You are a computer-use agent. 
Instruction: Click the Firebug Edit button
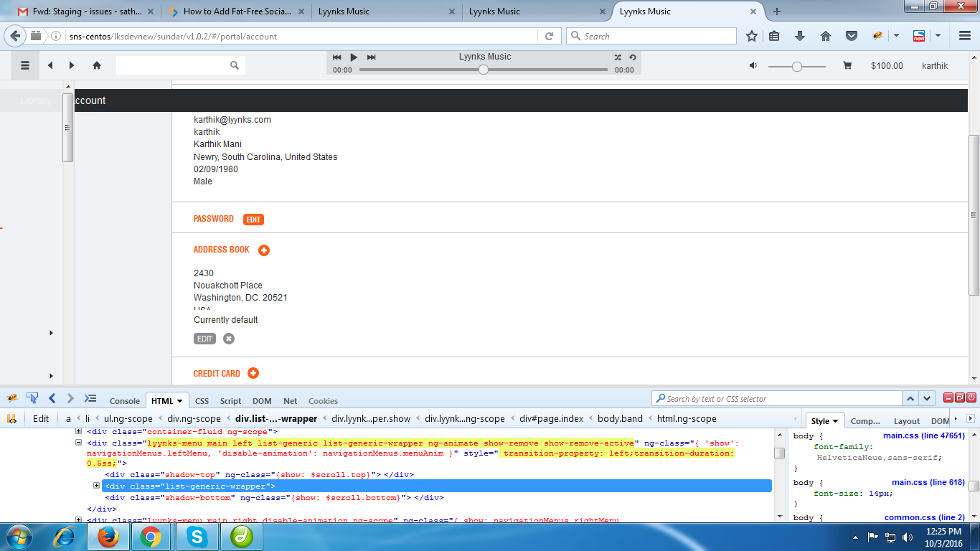tap(42, 418)
